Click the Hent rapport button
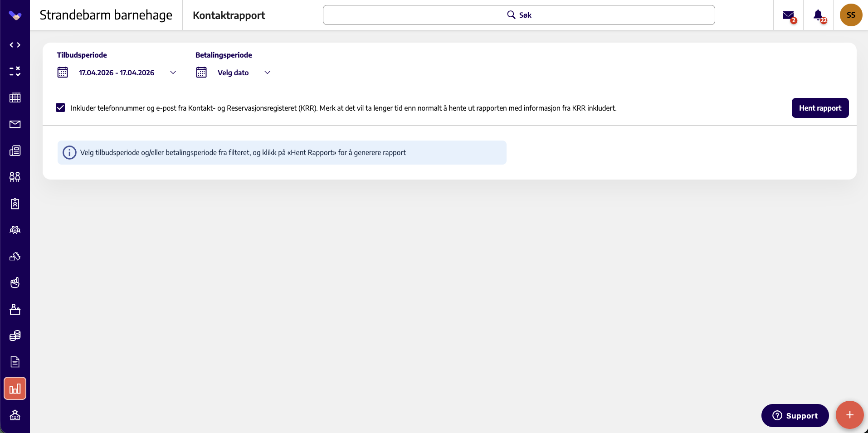 [820, 108]
